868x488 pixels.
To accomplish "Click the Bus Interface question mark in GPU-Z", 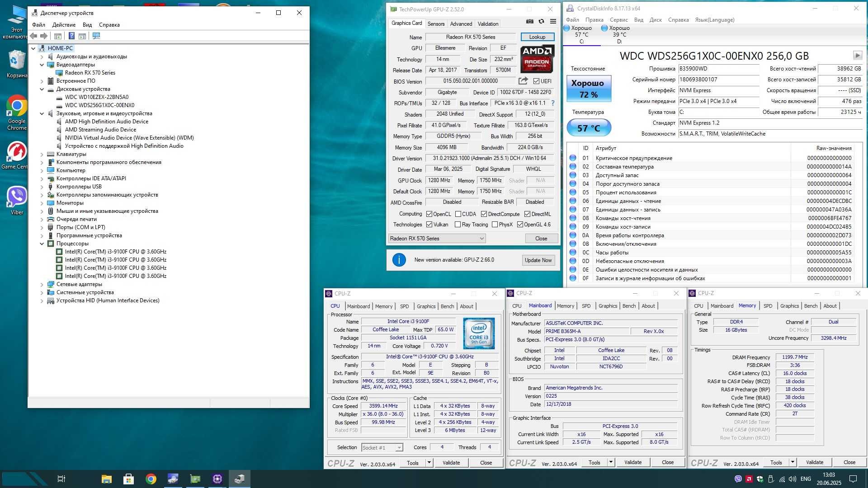I will point(552,103).
